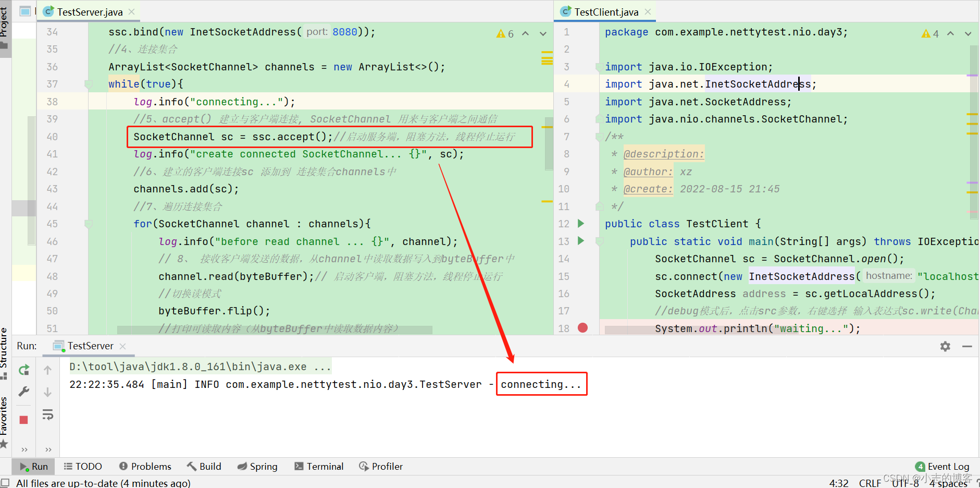Click the 8080 port value on line 34
Viewport: 980px width, 488px height.
click(x=345, y=32)
